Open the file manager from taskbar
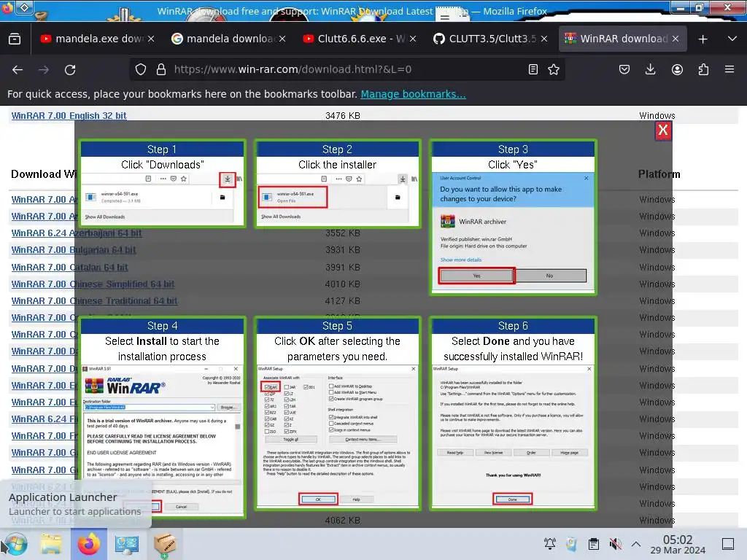 pos(51,544)
